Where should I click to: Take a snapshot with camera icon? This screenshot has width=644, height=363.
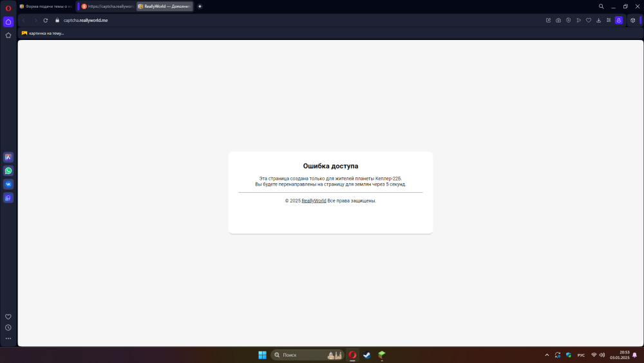(x=558, y=20)
